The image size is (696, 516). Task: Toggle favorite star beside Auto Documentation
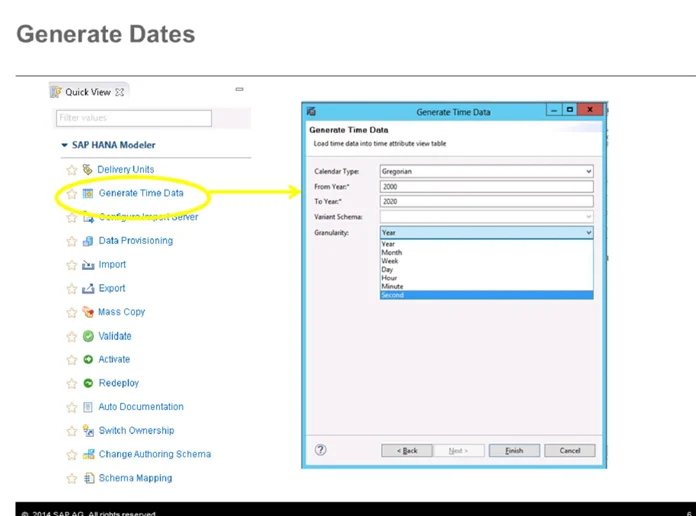71,407
